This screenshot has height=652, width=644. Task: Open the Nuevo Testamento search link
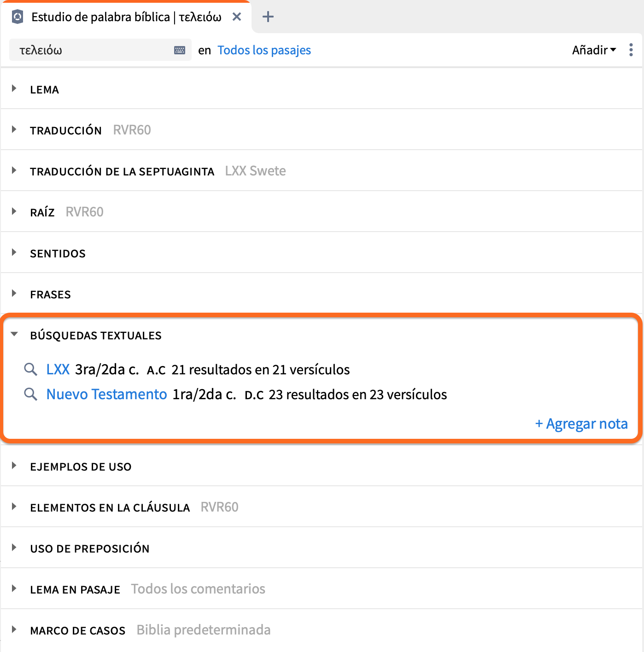click(x=106, y=394)
